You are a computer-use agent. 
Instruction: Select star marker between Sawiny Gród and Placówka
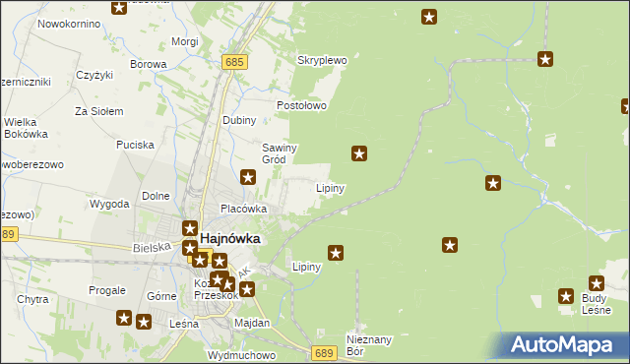pos(248,177)
